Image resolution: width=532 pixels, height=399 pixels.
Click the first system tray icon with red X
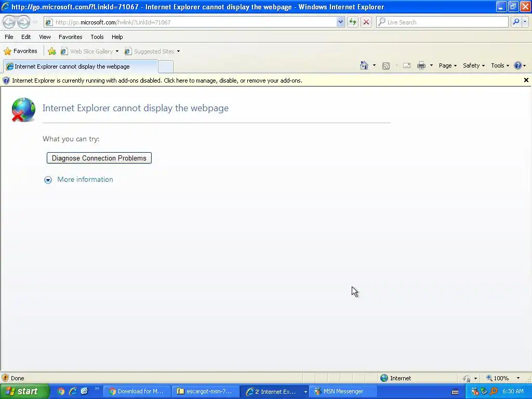[x=475, y=391]
